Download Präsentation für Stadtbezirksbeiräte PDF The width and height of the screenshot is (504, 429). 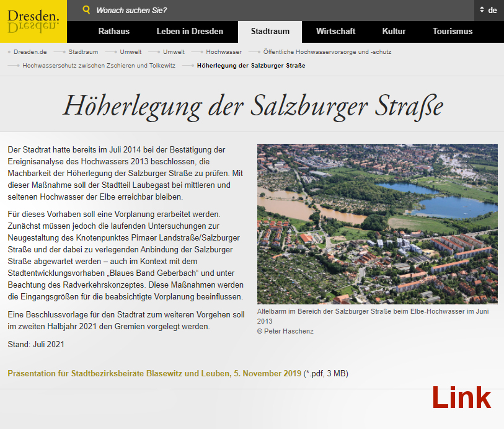click(x=154, y=373)
